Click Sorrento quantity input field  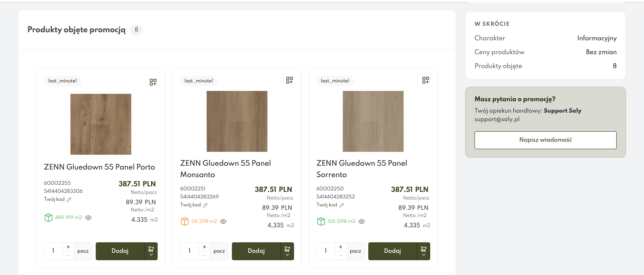326,251
